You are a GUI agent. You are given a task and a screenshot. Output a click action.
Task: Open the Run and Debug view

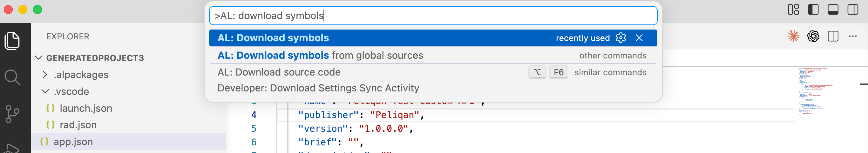click(12, 148)
